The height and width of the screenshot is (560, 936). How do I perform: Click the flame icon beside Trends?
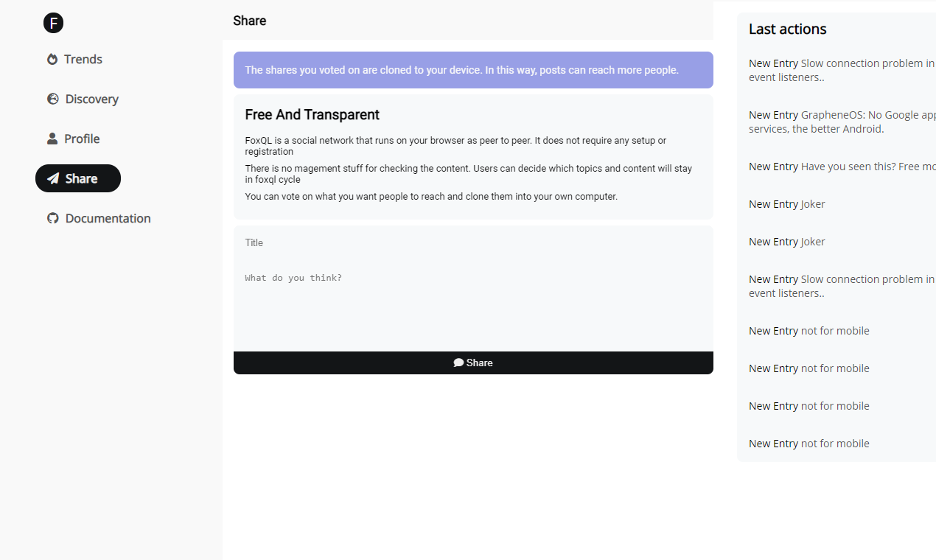click(x=52, y=59)
